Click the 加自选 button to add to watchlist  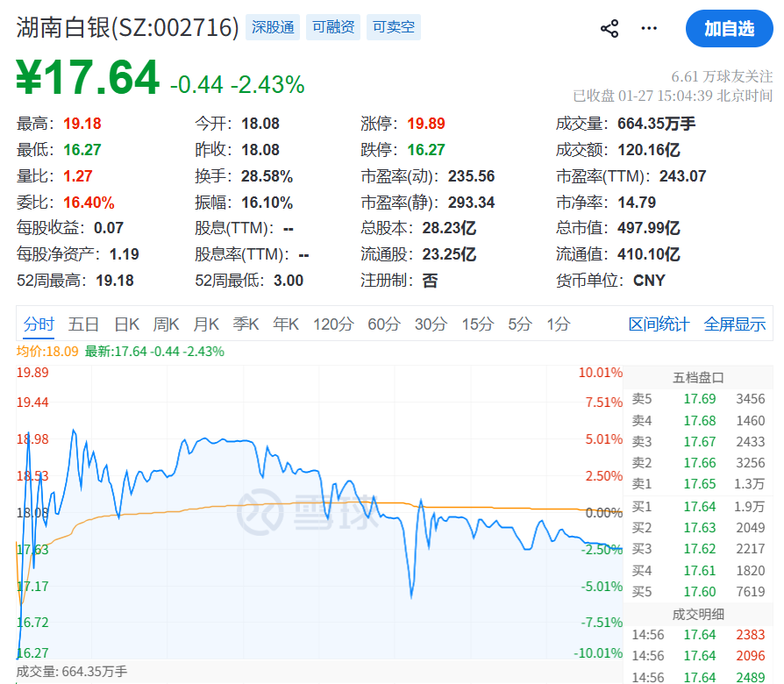731,27
